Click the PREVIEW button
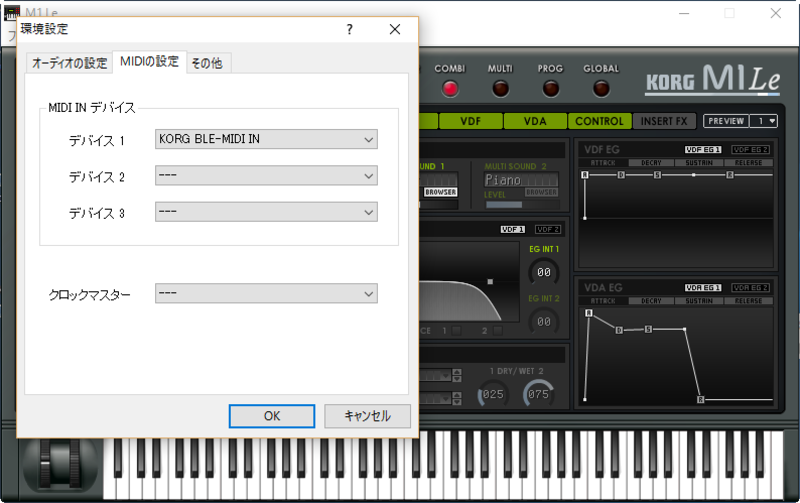 [726, 121]
